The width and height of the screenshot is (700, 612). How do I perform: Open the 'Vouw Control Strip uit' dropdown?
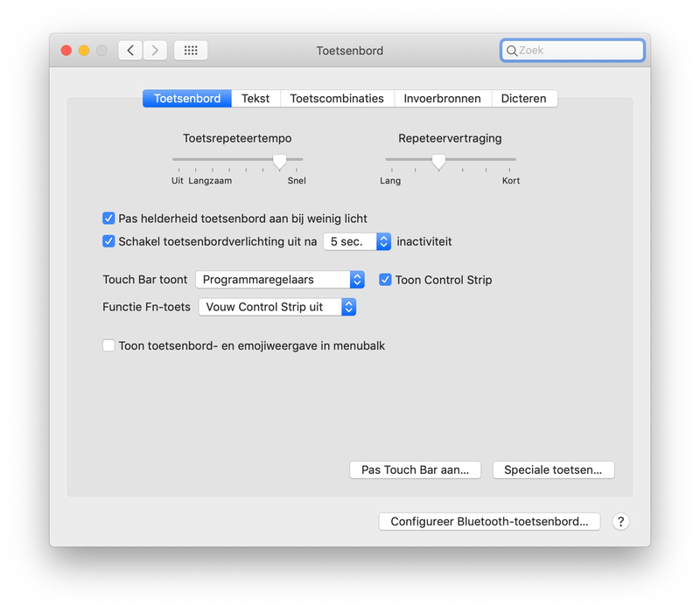tap(277, 307)
